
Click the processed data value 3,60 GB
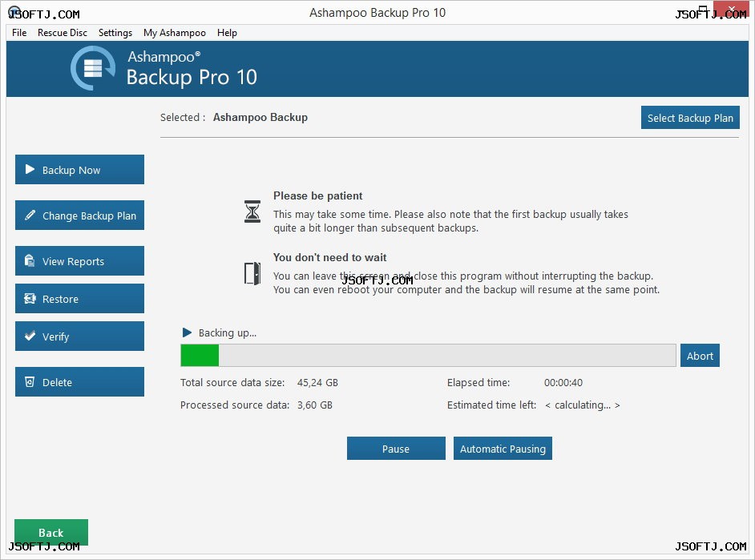(x=315, y=405)
